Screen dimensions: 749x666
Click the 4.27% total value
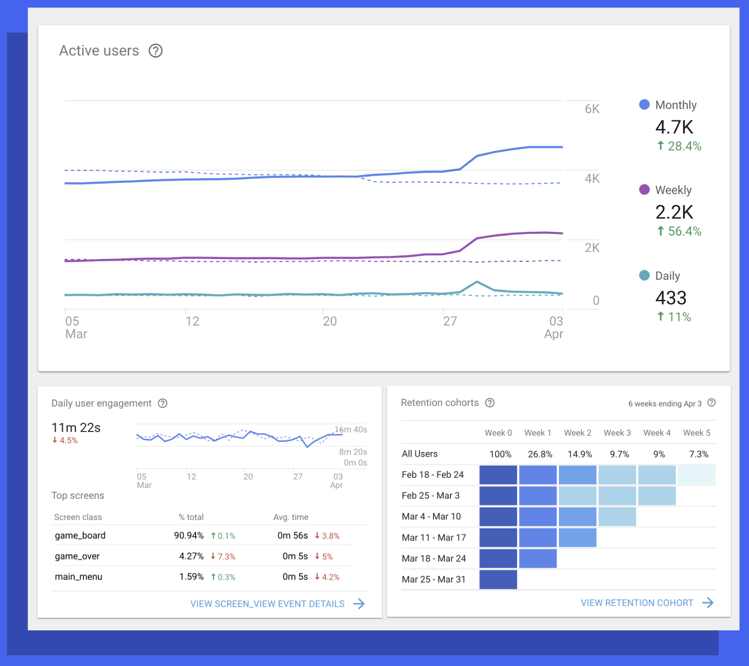[x=191, y=556]
